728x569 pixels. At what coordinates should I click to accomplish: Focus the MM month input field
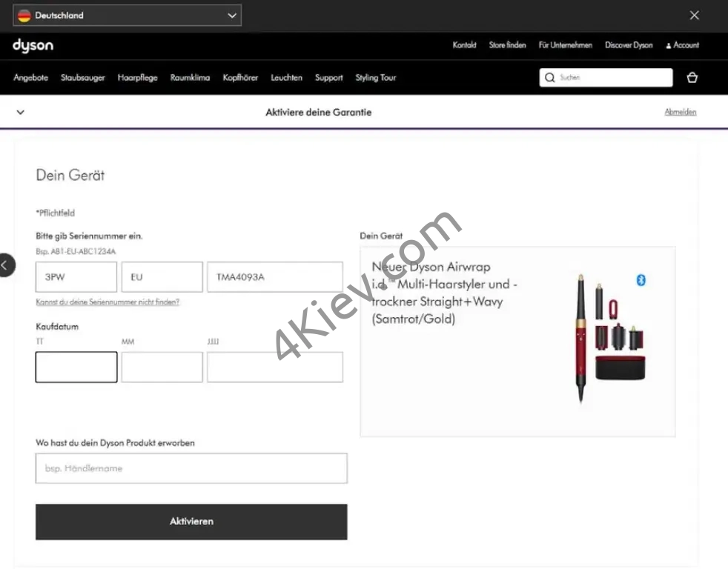[162, 367]
